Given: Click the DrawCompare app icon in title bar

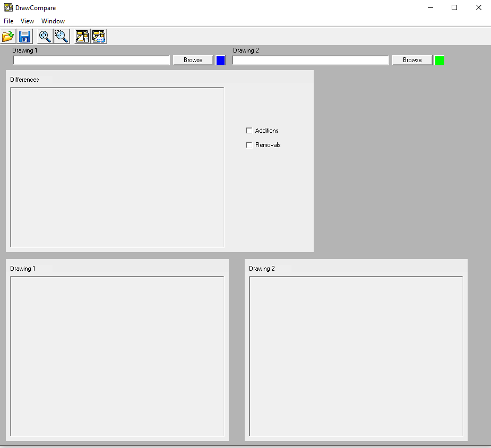Looking at the screenshot, I should click(8, 7).
